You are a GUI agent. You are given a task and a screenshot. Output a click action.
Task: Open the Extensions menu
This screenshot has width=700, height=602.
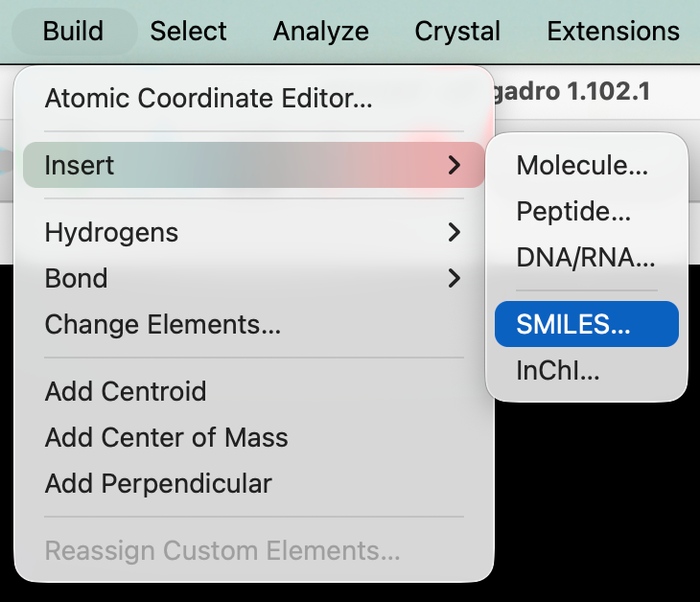point(613,31)
